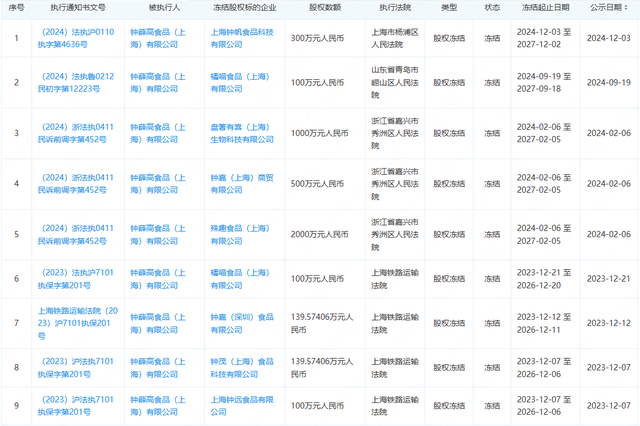
Task: Click the 被执行人 column header
Action: click(164, 7)
